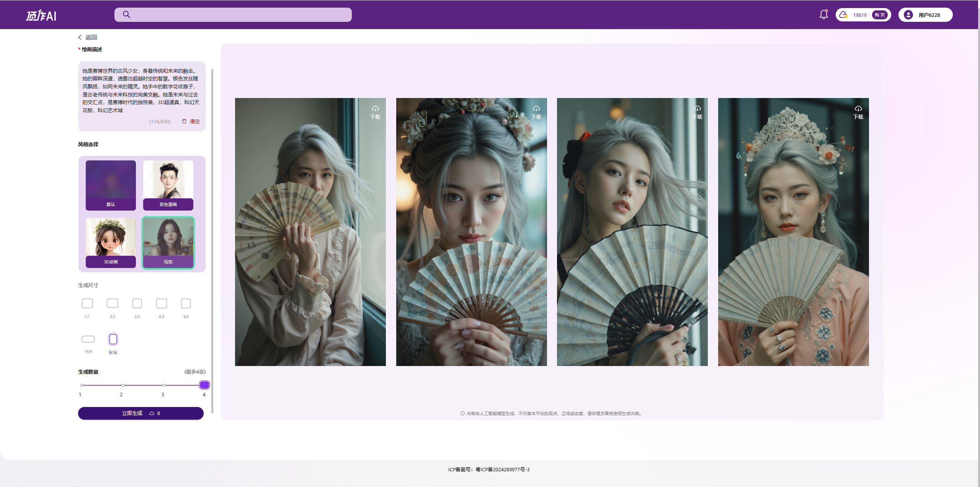Click the cloud credits icon

(843, 15)
